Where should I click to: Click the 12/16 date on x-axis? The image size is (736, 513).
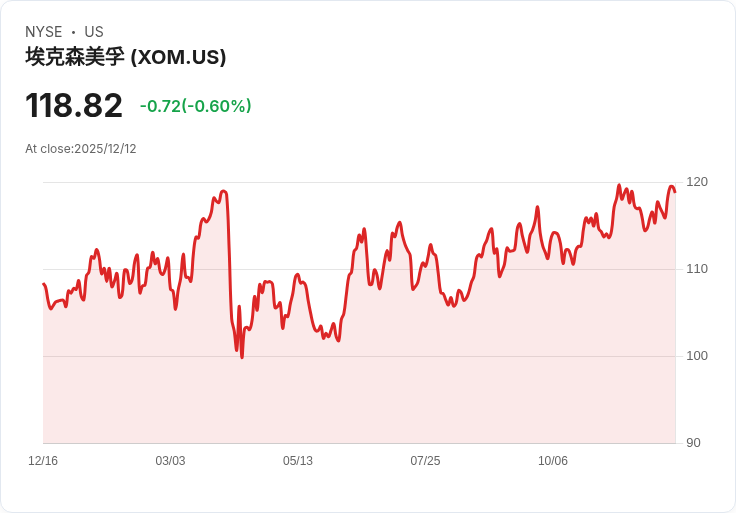click(43, 461)
